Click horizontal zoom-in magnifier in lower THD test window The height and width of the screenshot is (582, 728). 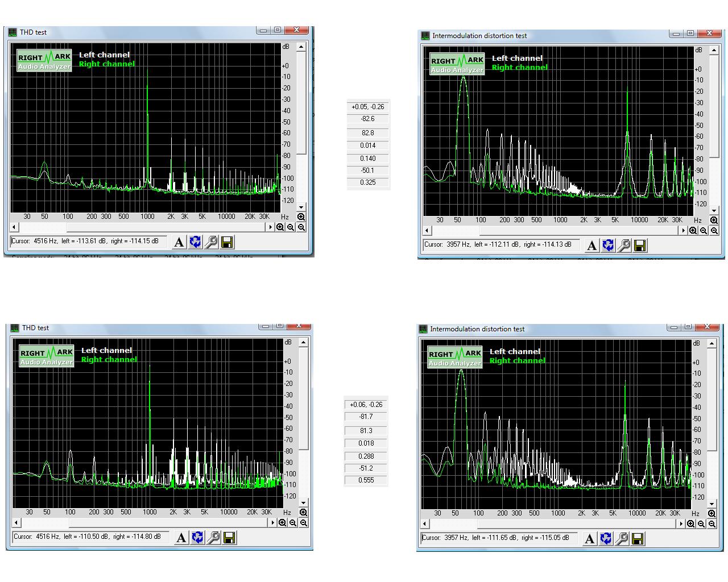283,523
